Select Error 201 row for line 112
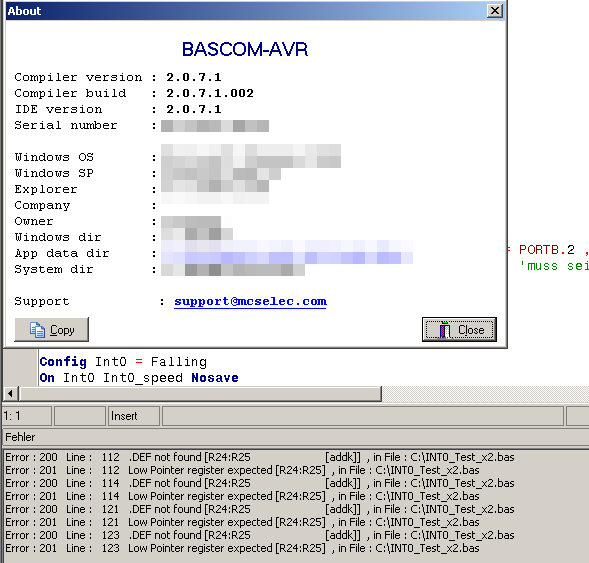589x563 pixels. coord(242,470)
